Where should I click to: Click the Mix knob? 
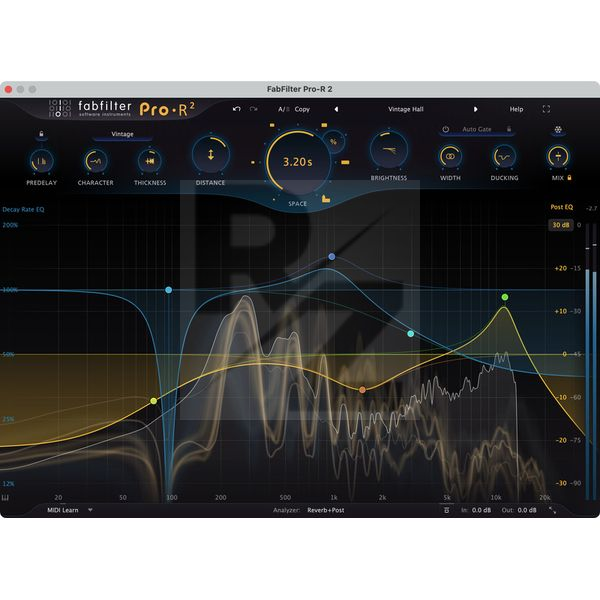(558, 156)
